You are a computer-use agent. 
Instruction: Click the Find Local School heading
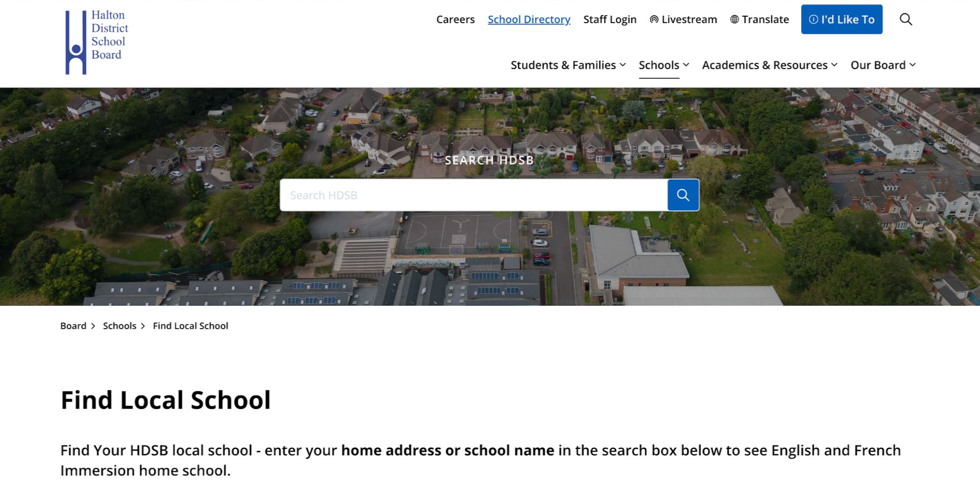[x=166, y=400]
